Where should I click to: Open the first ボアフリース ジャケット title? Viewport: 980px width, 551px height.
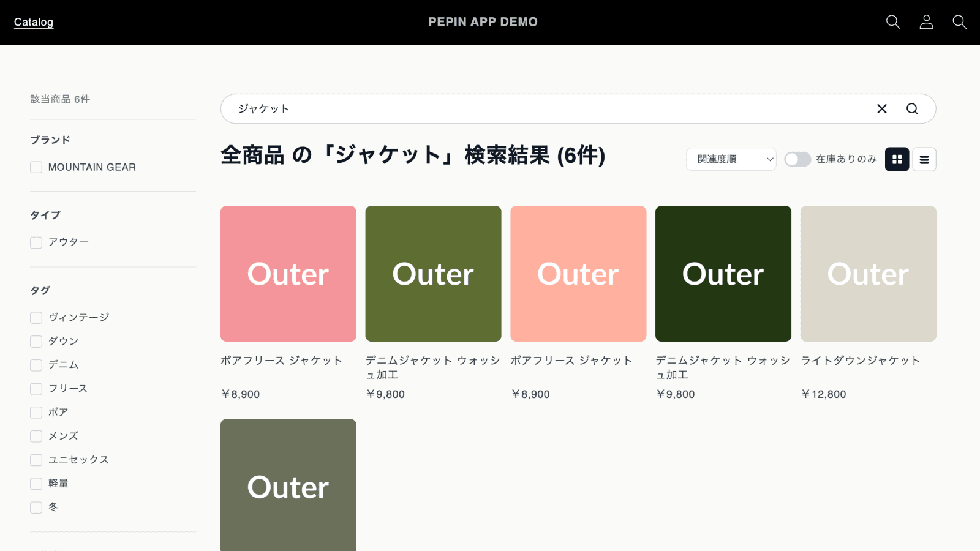[282, 361]
